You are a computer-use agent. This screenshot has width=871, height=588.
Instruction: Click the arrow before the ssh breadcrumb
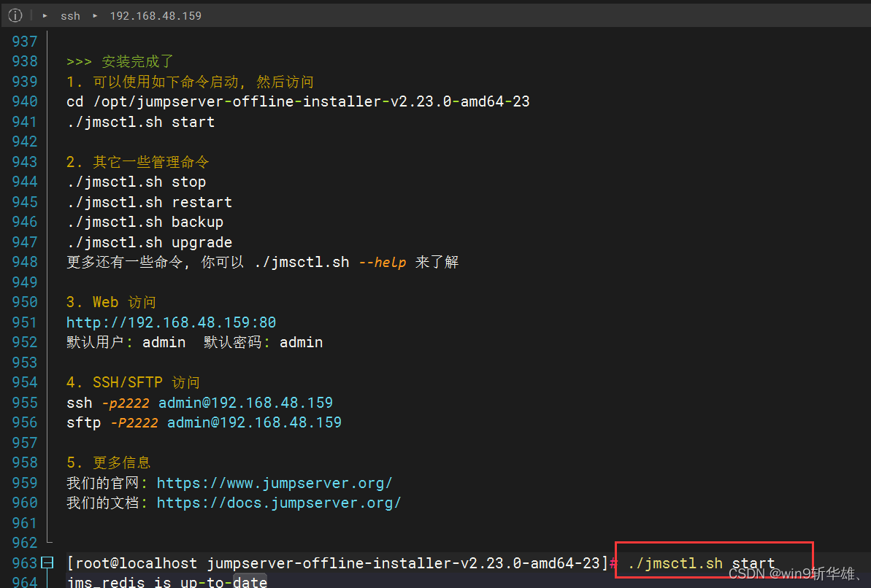coord(45,16)
